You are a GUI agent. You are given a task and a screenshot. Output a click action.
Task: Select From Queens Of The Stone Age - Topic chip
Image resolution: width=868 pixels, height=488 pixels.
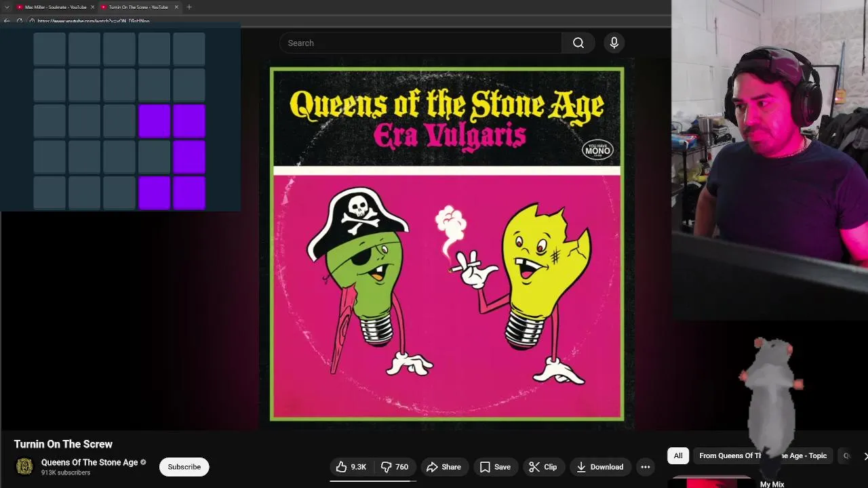763,455
